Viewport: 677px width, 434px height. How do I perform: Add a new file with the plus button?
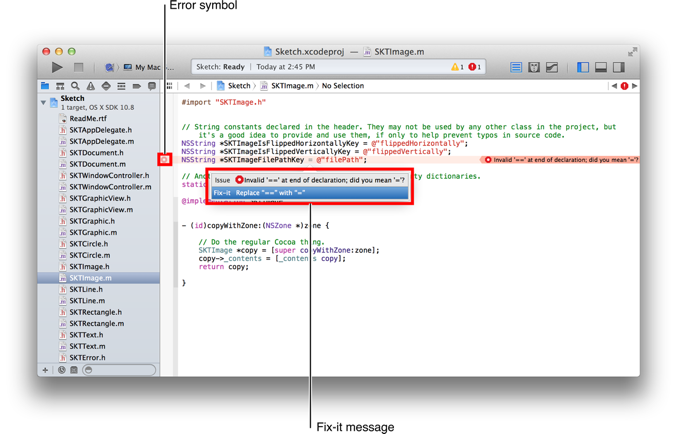[45, 370]
